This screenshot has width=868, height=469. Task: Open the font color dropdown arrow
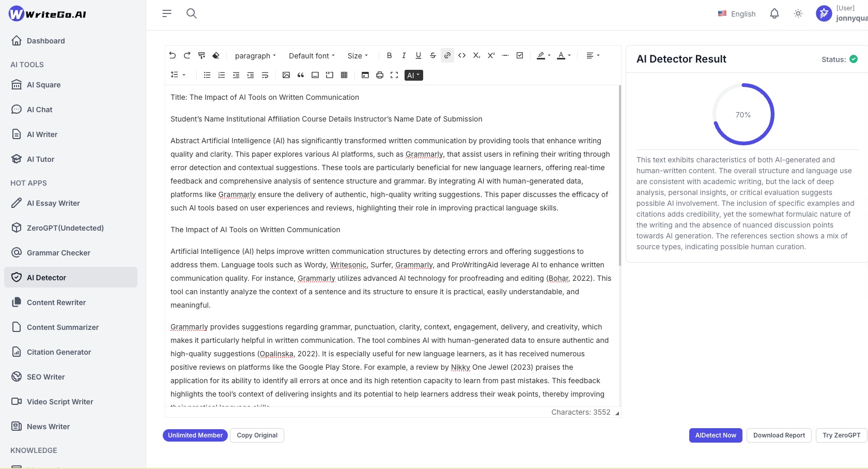click(569, 55)
